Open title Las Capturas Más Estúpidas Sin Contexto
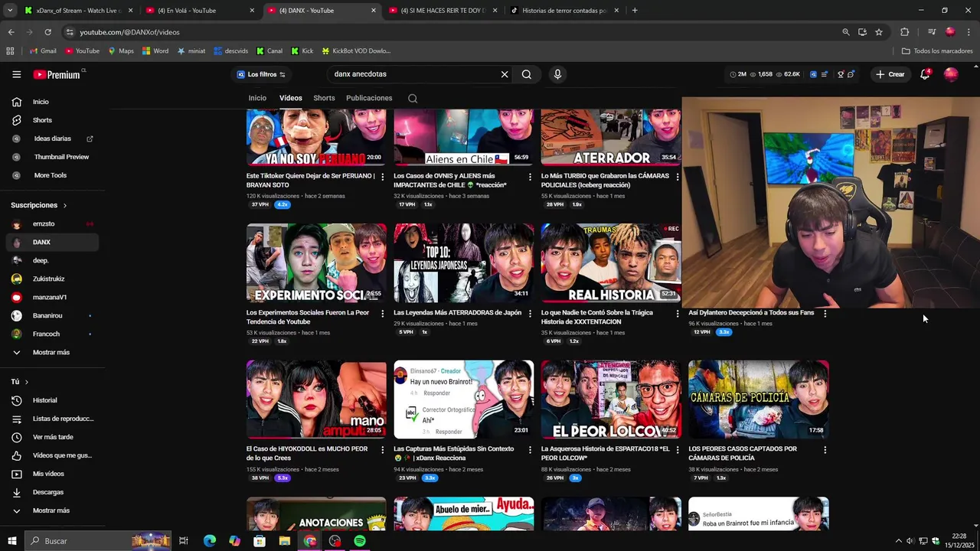The height and width of the screenshot is (551, 980). tap(454, 453)
